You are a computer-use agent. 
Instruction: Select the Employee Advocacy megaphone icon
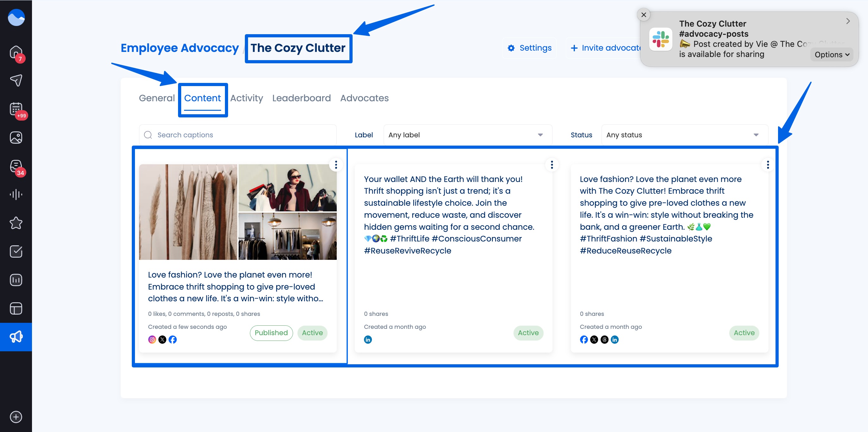tap(16, 336)
